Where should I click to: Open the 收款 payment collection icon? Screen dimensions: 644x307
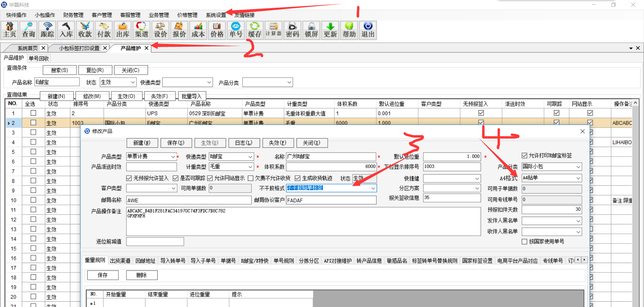click(85, 30)
